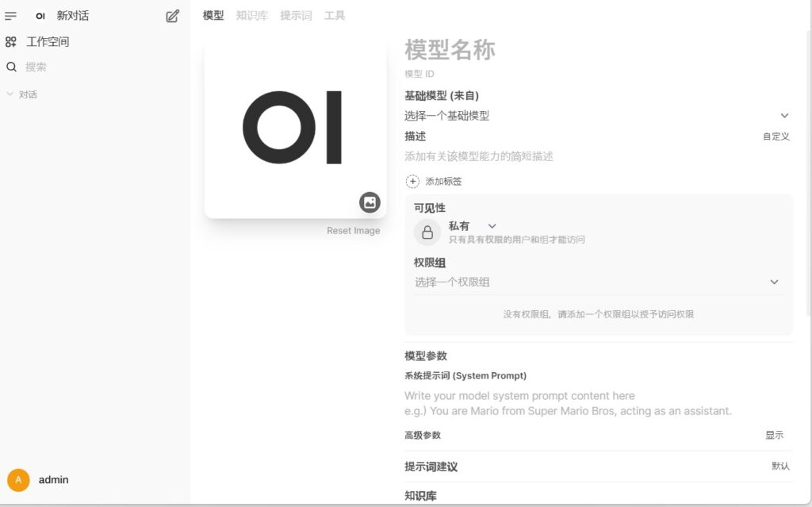This screenshot has height=507, width=812.
Task: Focus the system prompt text area
Action: (x=598, y=403)
